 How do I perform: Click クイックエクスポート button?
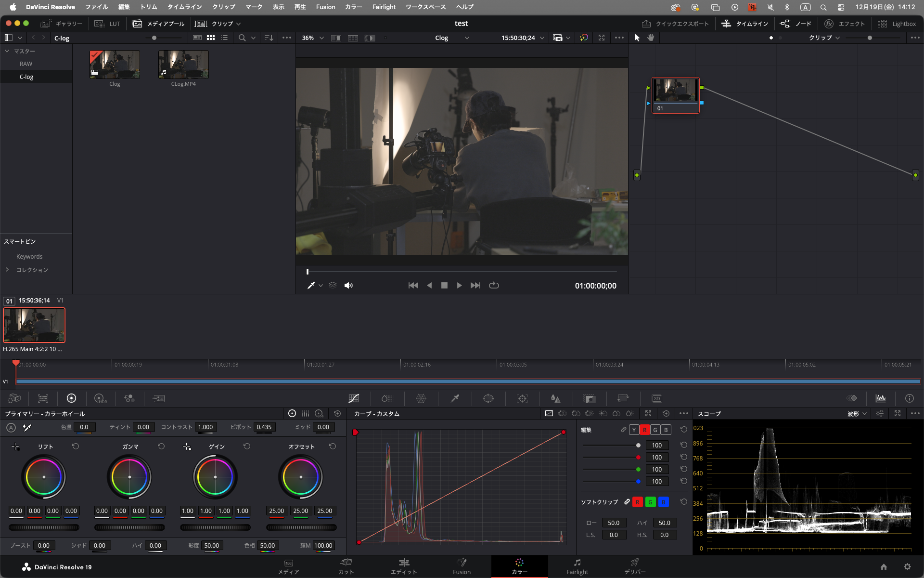click(675, 24)
